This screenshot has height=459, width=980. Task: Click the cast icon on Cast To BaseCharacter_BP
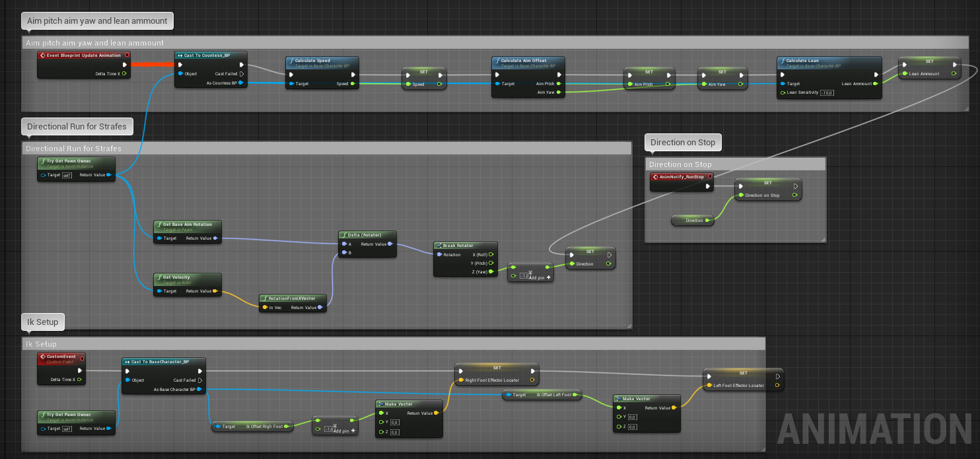(x=126, y=361)
